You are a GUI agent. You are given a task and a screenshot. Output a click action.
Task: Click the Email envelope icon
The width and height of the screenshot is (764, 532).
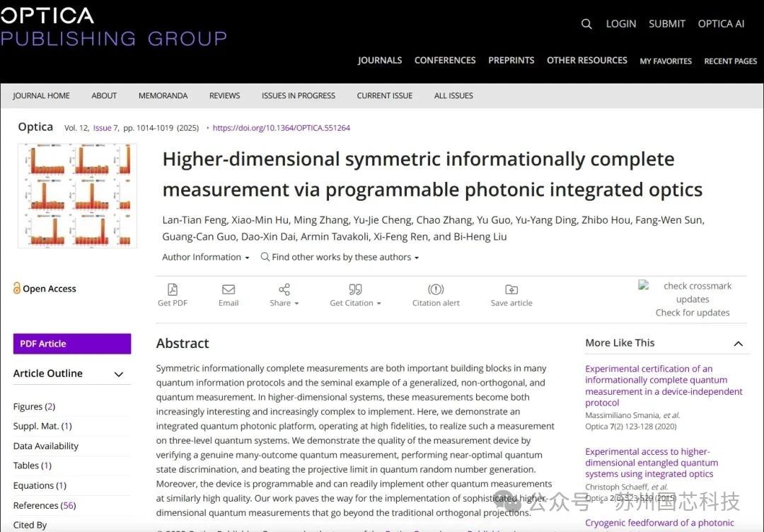coord(228,289)
